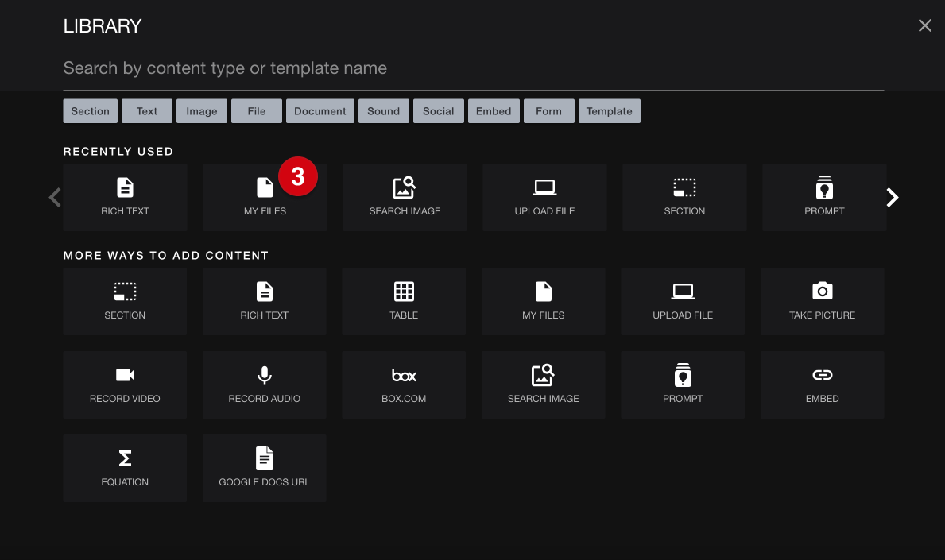The width and height of the screenshot is (945, 560).
Task: Start Record Video option
Action: (125, 384)
